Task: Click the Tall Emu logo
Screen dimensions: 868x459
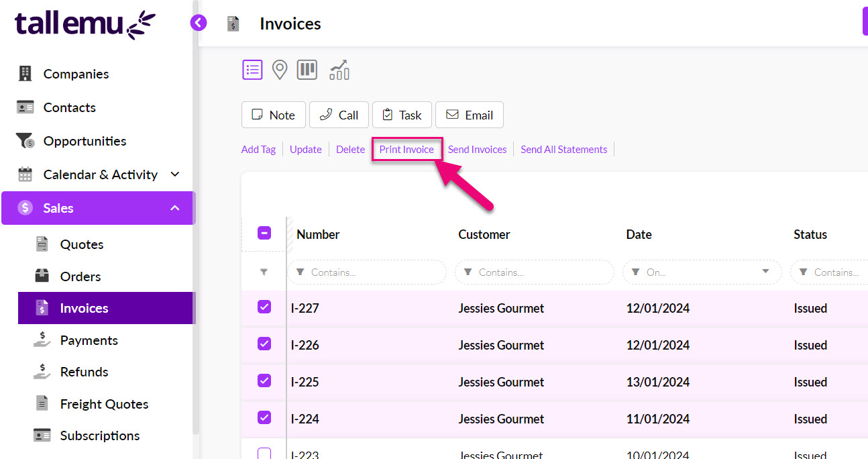Action: tap(85, 25)
